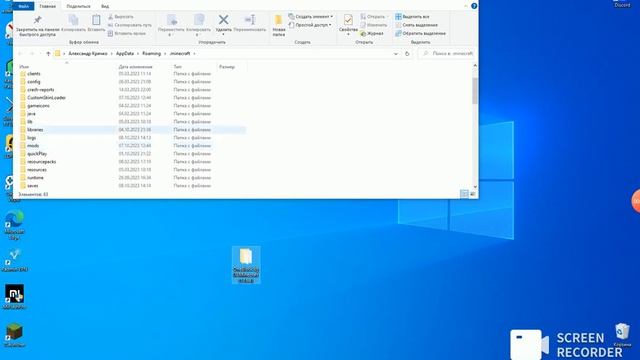Open the Файл (File) menu tab
This screenshot has width=640, height=360.
coord(24,6)
